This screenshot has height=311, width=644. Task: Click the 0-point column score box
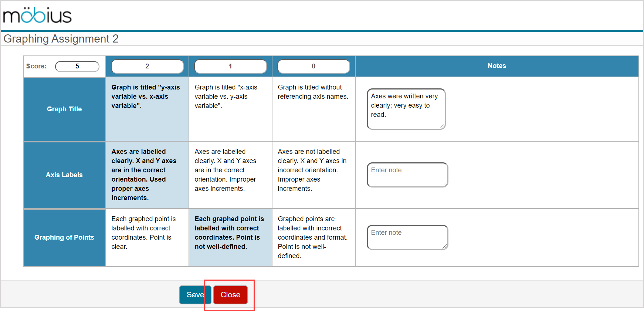[x=313, y=66]
